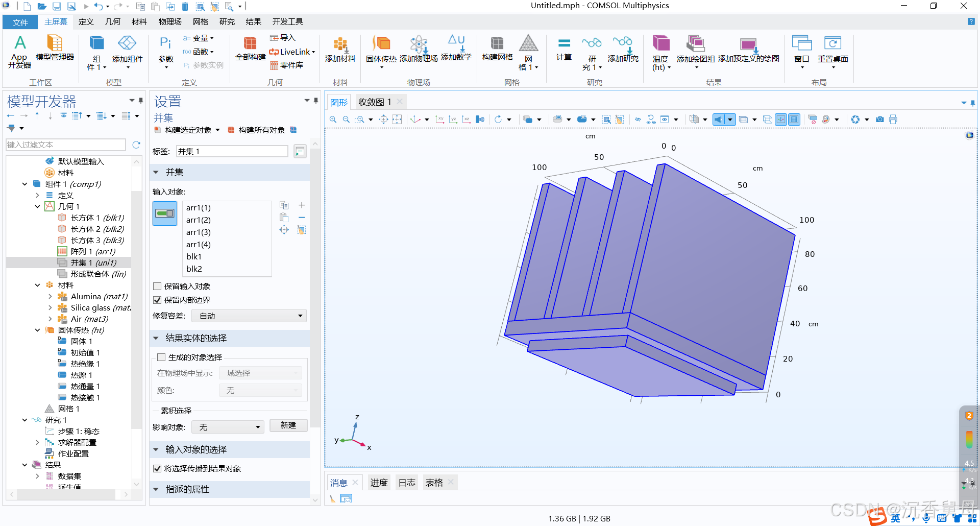Click the print icon in graphics toolbar
The image size is (980, 526).
click(x=893, y=119)
